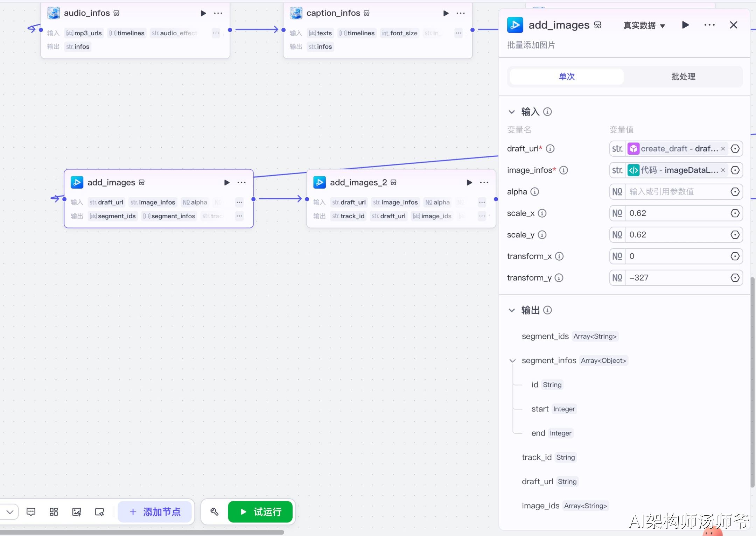The image size is (756, 536).
Task: Run the audio_infos node play icon
Action: coord(203,13)
